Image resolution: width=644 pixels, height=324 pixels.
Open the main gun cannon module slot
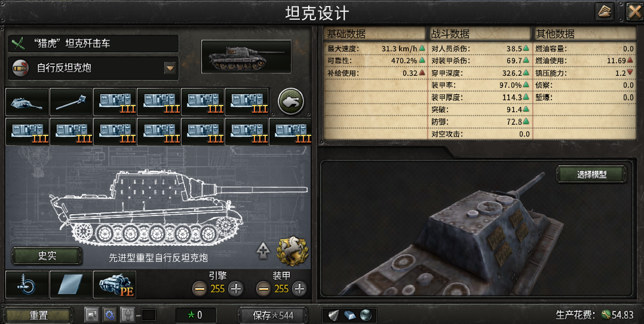[x=71, y=101]
